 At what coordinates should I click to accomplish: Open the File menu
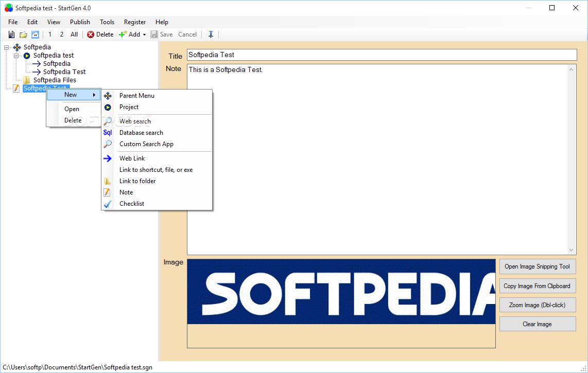(13, 22)
